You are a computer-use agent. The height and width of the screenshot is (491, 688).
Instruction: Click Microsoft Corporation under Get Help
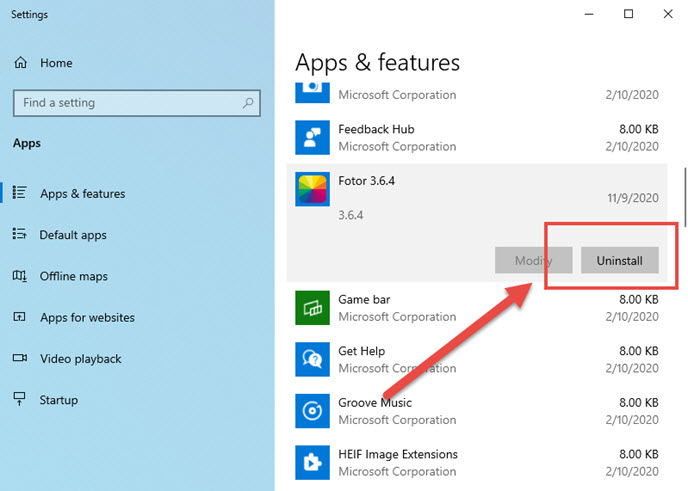pyautogui.click(x=397, y=368)
